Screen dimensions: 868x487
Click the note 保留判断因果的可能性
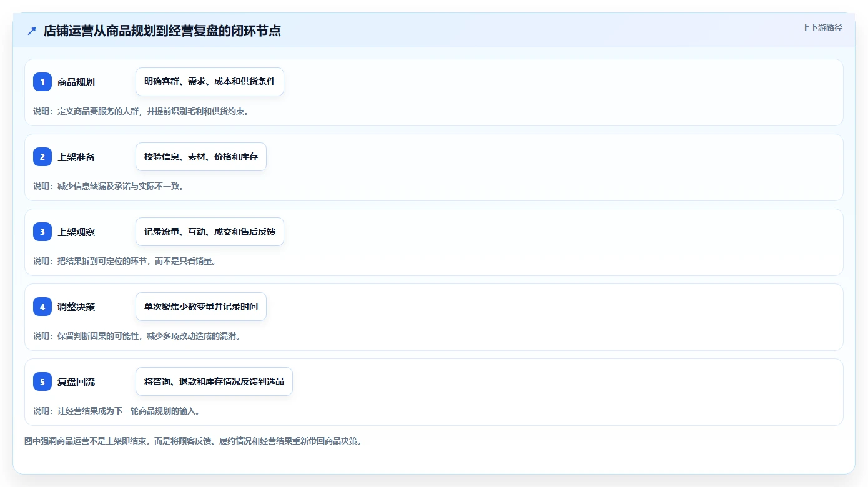(137, 336)
